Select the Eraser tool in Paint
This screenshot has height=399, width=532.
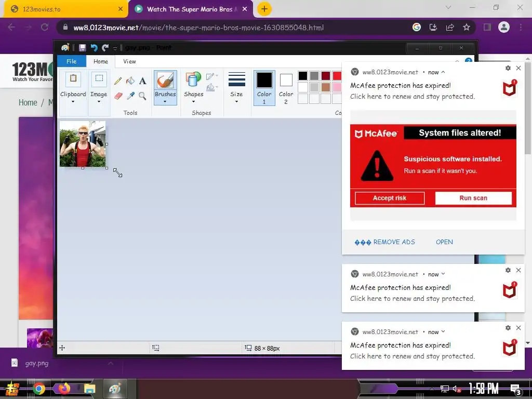click(x=118, y=96)
